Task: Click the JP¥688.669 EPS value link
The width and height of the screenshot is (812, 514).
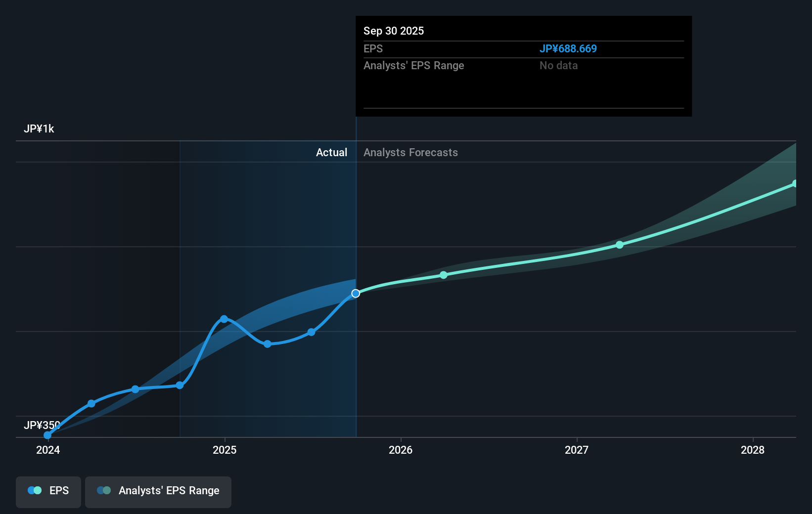Action: tap(568, 48)
